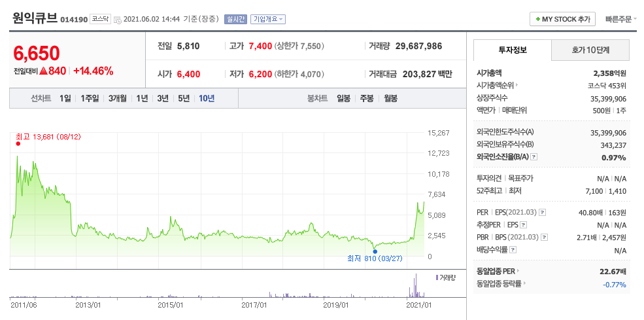Click the 코스닥 453위 rank value
The height and width of the screenshot is (320, 644).
point(607,86)
